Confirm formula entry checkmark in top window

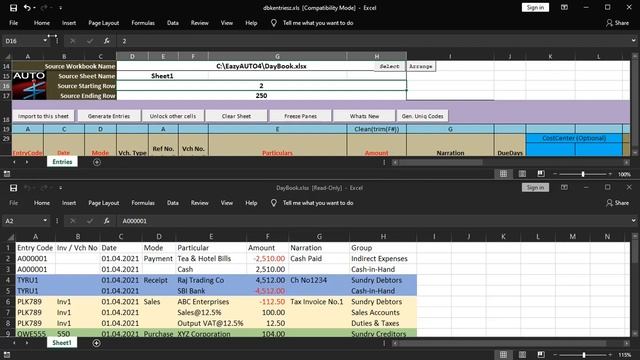point(90,41)
